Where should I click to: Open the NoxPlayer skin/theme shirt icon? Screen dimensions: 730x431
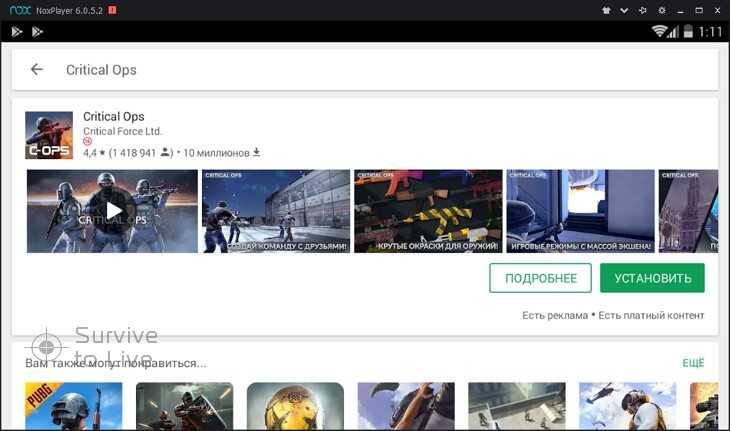coord(606,9)
